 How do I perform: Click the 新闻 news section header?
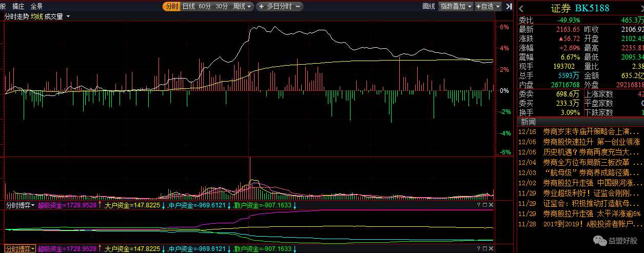[x=528, y=122]
